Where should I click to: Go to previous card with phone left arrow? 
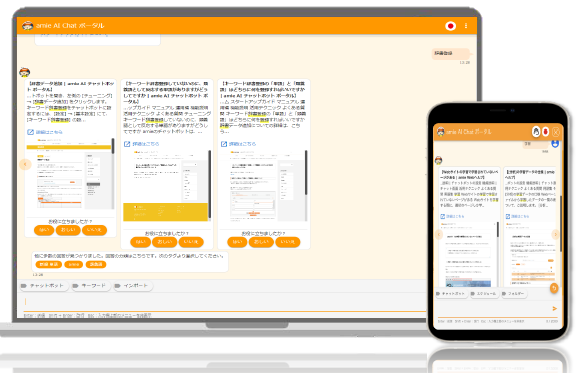[x=439, y=234]
